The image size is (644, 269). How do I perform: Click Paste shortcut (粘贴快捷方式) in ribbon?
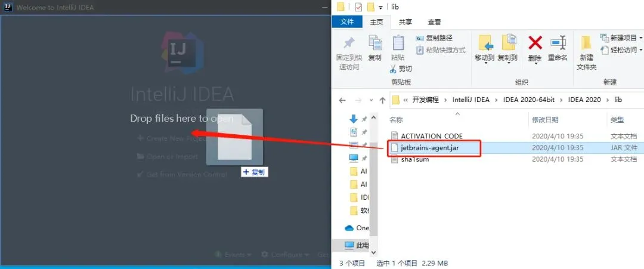[x=441, y=50]
